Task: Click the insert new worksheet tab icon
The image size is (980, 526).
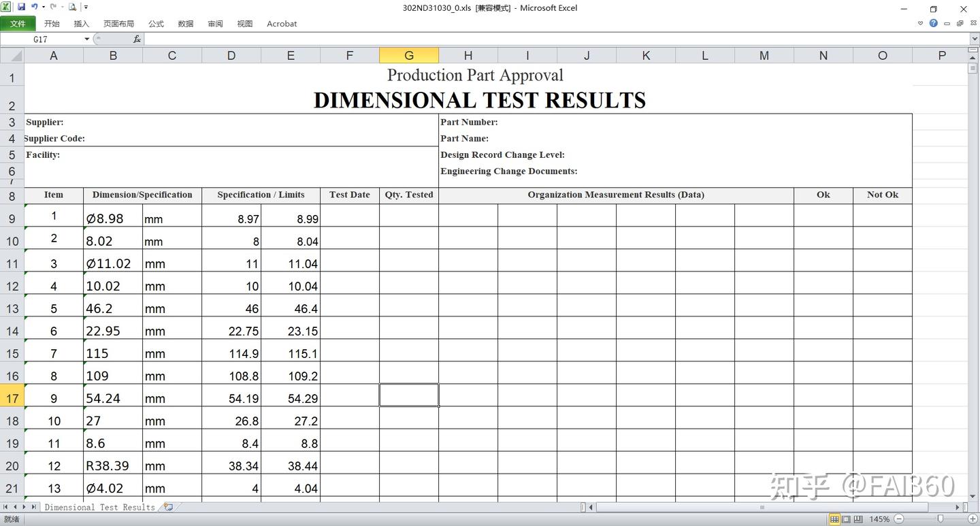Action: tap(168, 507)
